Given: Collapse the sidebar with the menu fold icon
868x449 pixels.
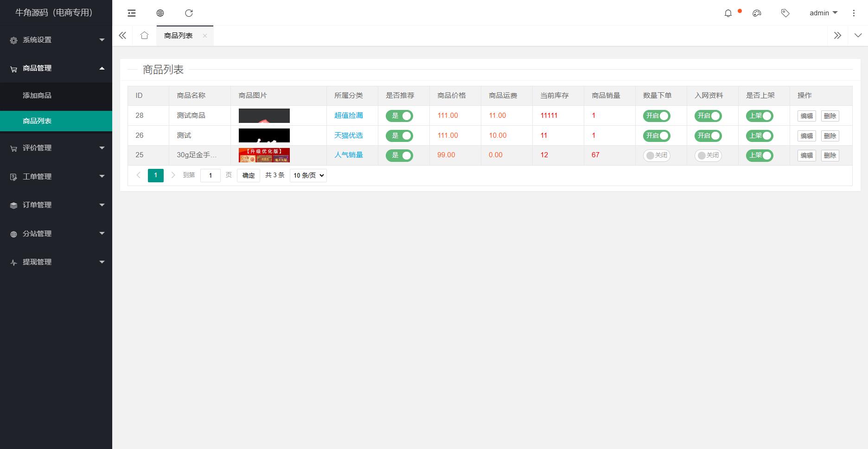Looking at the screenshot, I should (x=132, y=13).
